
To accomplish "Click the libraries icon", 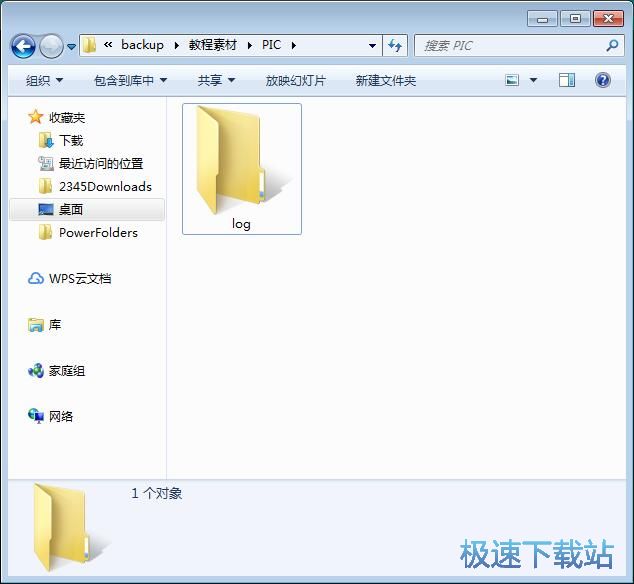I will tap(36, 325).
